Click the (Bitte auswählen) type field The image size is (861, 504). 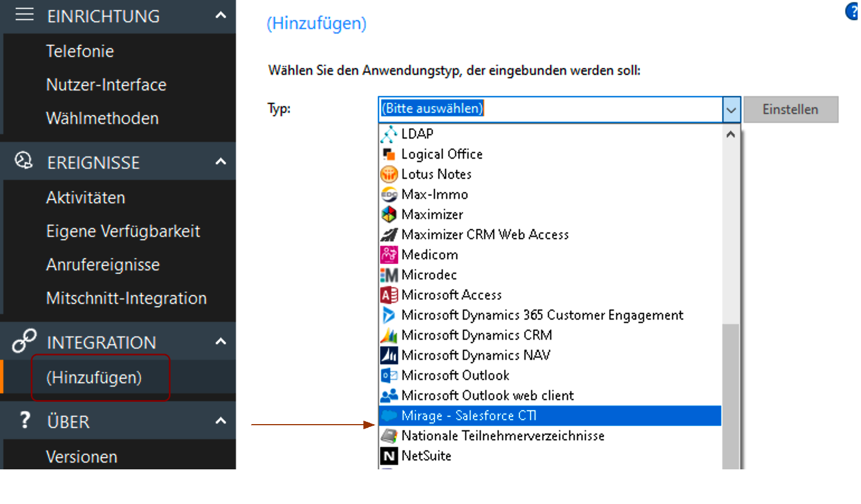point(550,109)
